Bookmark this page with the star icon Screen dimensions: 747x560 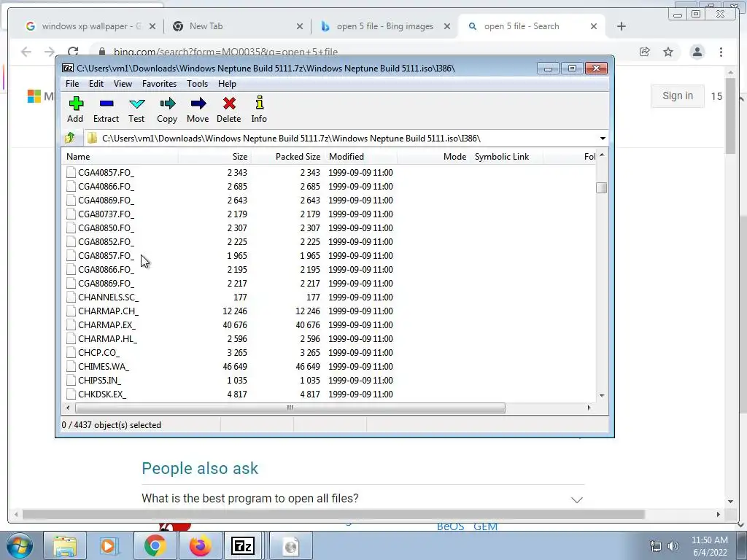point(668,52)
